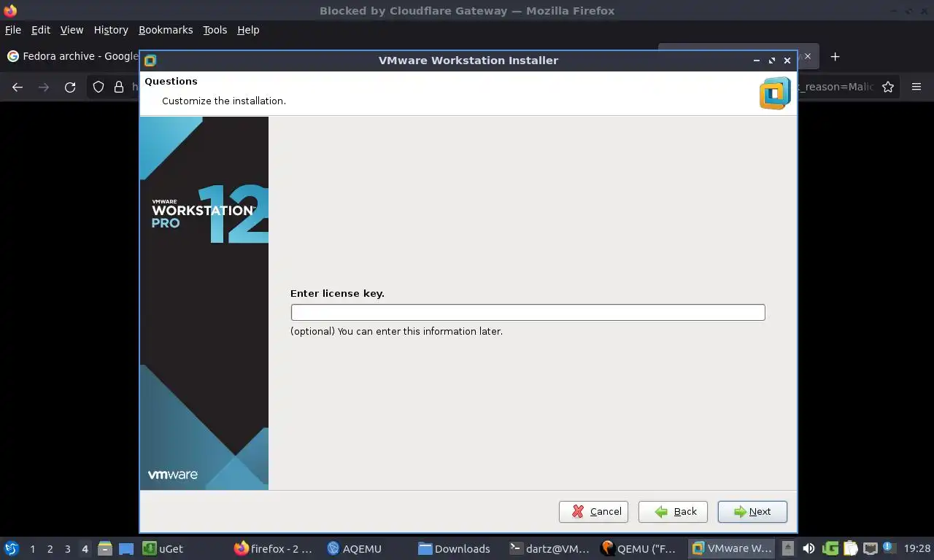Focus the license key input field
934x560 pixels.
coord(528,312)
